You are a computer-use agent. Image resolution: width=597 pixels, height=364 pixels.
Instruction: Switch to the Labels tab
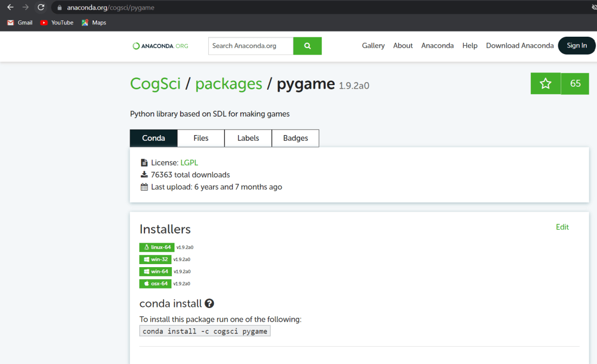[248, 138]
